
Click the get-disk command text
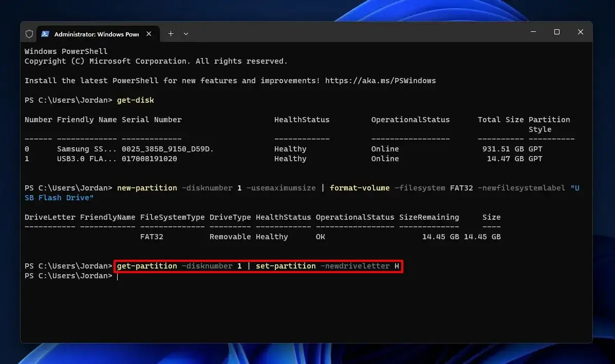[x=135, y=100]
